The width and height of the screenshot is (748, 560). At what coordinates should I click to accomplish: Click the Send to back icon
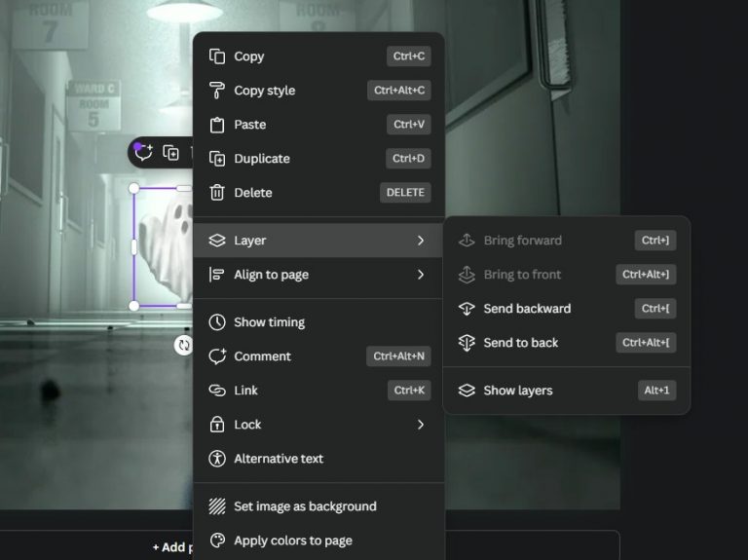pos(467,343)
